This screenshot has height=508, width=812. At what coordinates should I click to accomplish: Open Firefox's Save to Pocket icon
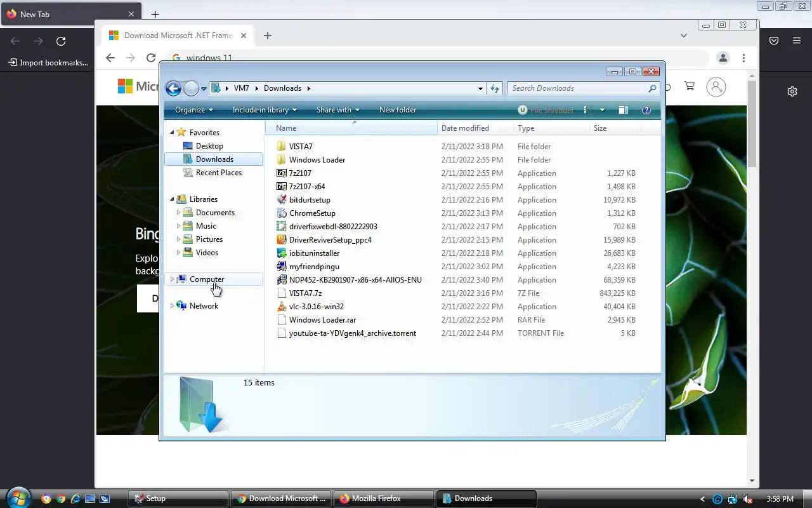coord(774,41)
